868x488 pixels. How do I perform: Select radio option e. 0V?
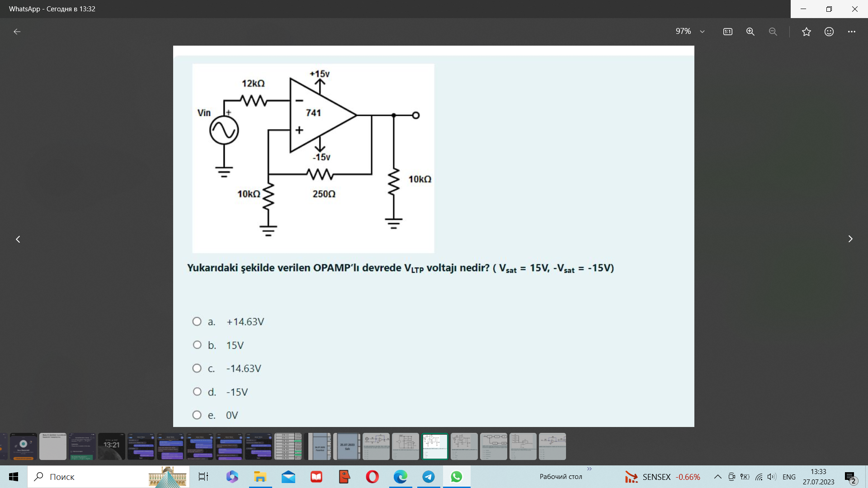[x=197, y=415]
